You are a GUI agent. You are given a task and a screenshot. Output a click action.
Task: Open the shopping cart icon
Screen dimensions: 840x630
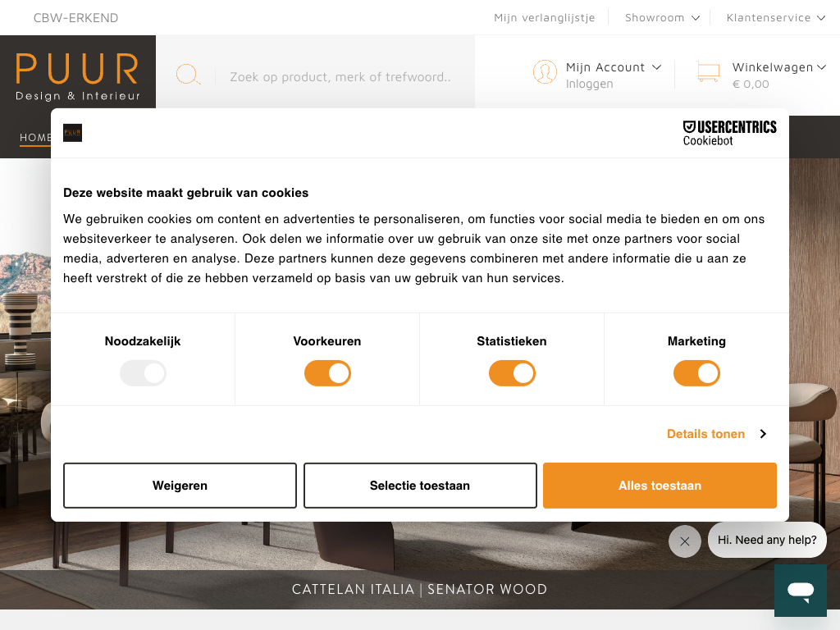(708, 72)
